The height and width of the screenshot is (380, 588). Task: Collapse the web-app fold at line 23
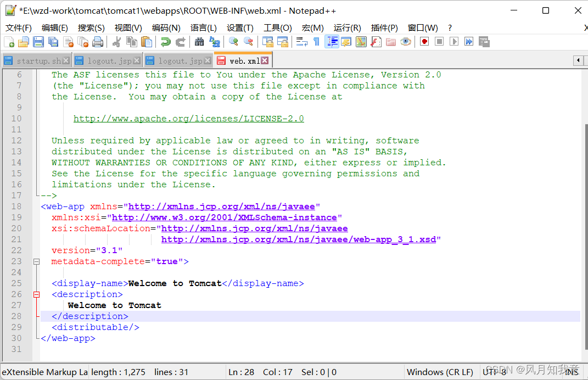[x=36, y=261]
